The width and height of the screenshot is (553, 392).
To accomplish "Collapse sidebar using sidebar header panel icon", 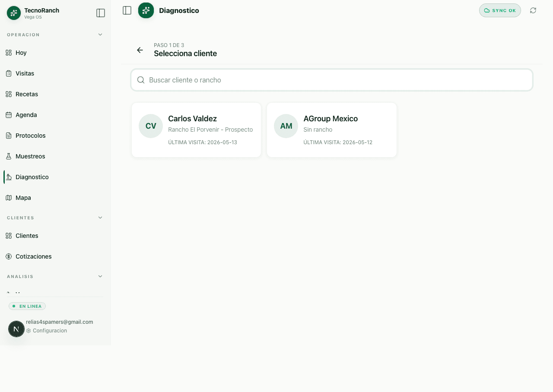I will click(101, 13).
